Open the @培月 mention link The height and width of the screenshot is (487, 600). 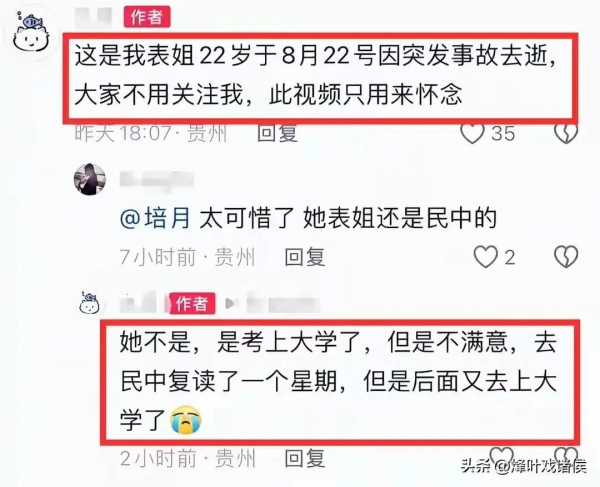tap(155, 218)
